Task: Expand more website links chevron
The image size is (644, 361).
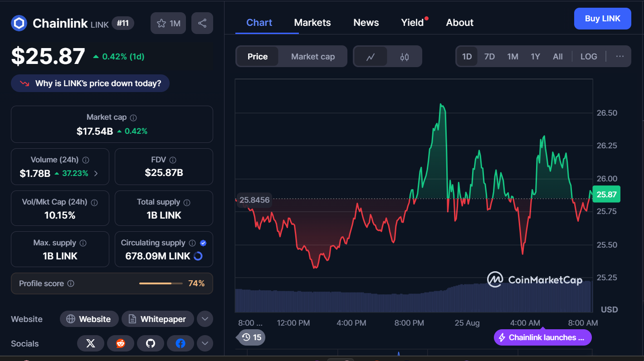Action: coord(205,319)
